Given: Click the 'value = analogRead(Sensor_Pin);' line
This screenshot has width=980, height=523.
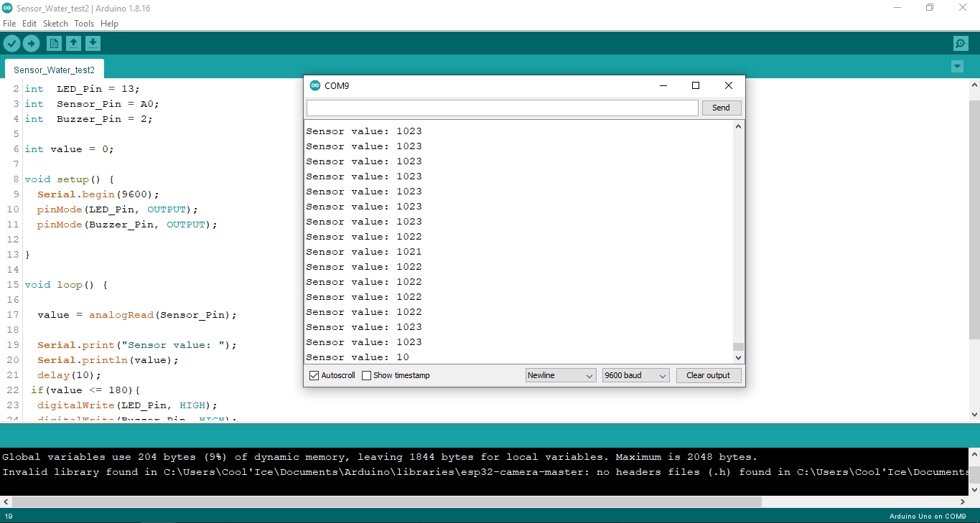Looking at the screenshot, I should tap(137, 315).
